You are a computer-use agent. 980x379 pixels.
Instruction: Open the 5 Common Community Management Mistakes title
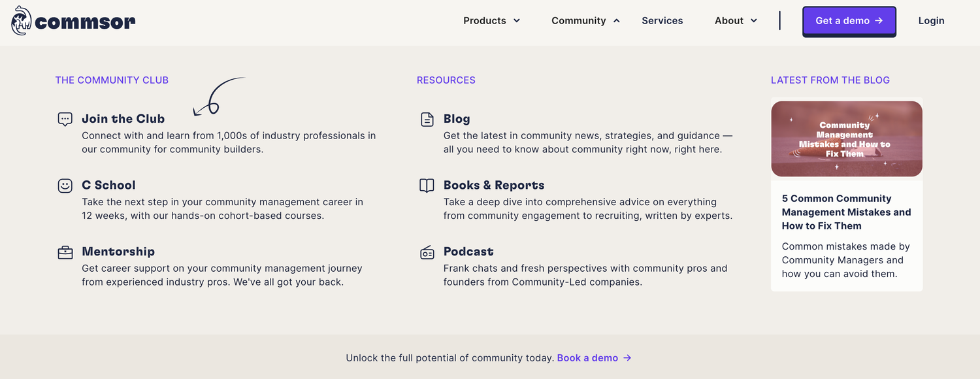click(x=846, y=212)
